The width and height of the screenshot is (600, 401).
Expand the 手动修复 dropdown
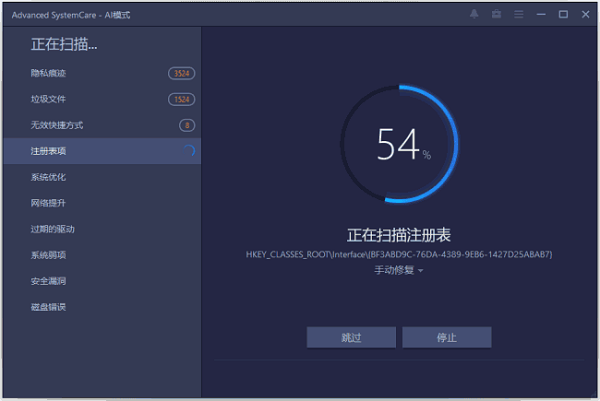(x=398, y=270)
